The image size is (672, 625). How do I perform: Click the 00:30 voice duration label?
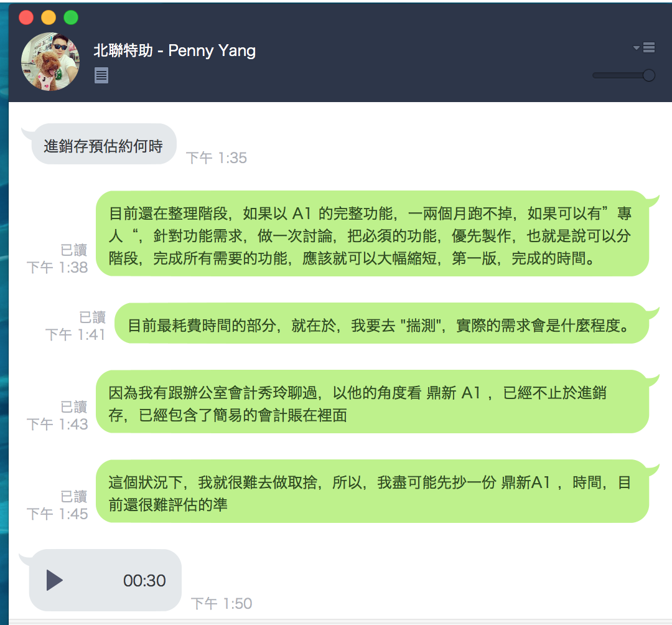144,580
